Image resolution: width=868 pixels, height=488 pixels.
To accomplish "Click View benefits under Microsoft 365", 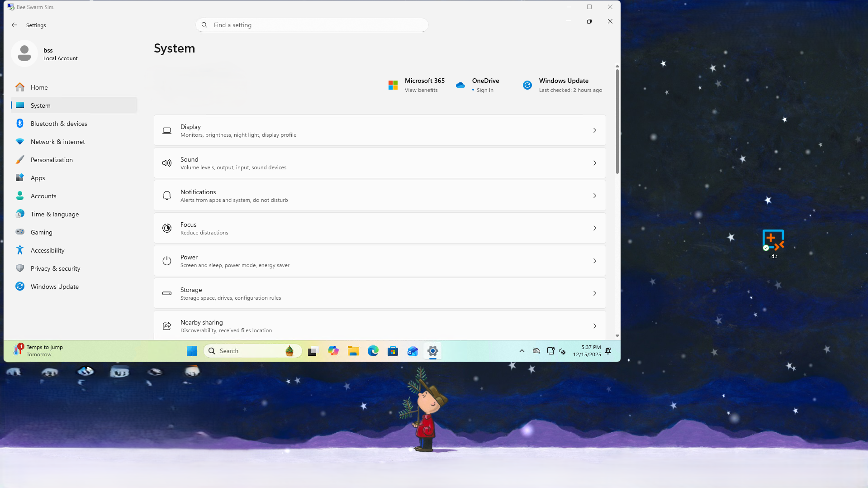I will tap(420, 90).
